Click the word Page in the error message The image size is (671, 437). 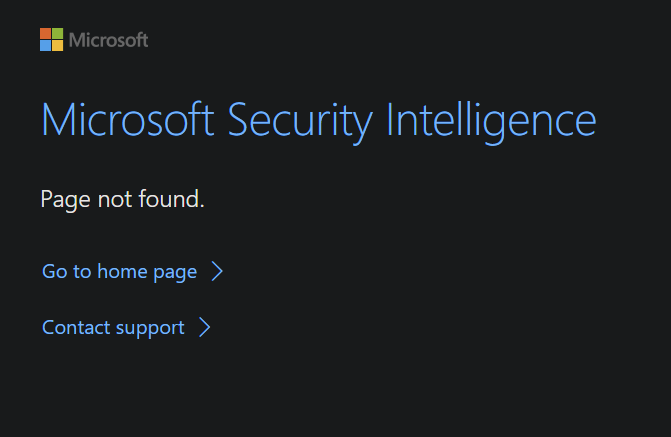(64, 200)
